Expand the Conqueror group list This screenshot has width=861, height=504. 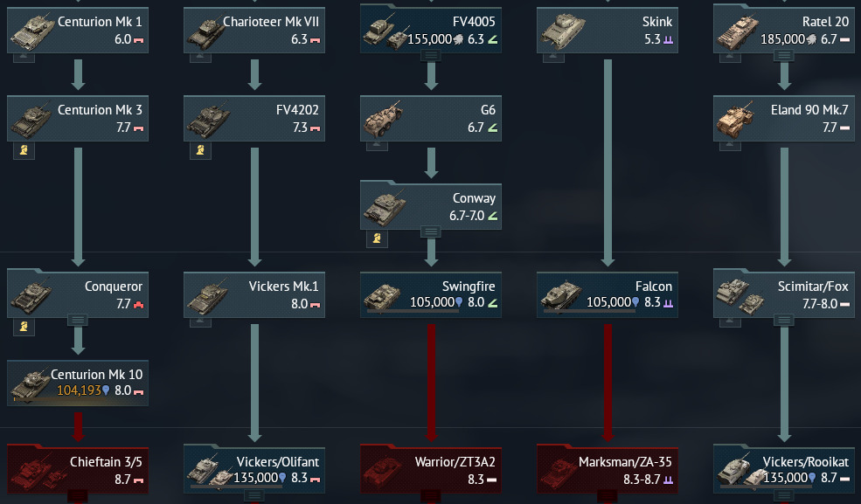tap(78, 320)
